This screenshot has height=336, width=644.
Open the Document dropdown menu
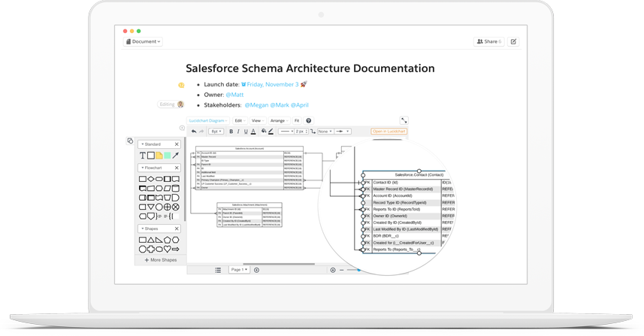(x=143, y=42)
